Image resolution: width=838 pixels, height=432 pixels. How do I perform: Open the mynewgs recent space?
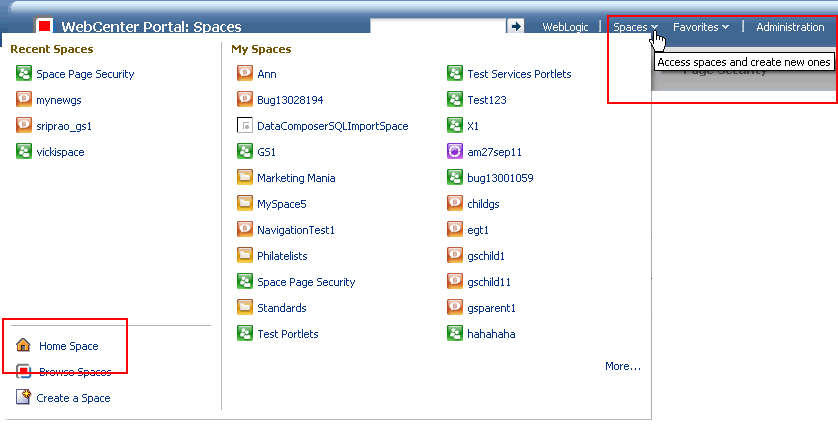pos(59,100)
